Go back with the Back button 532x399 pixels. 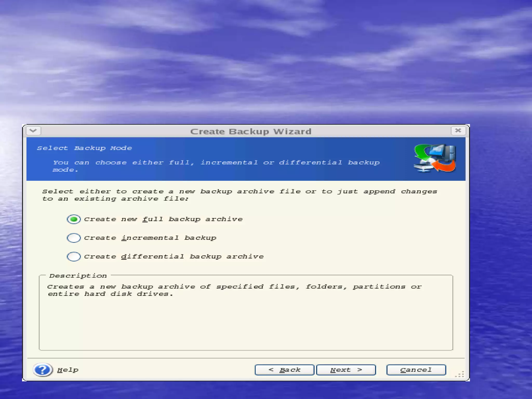tap(284, 370)
